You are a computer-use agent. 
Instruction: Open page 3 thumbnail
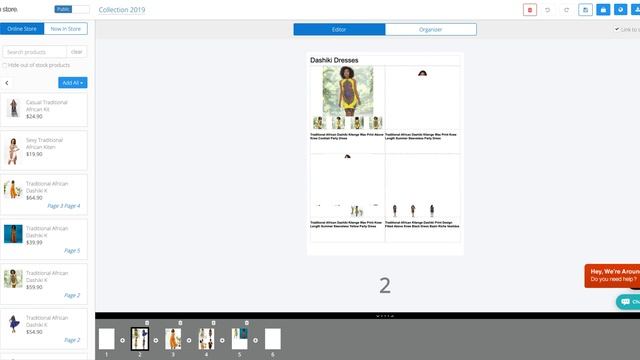click(x=173, y=339)
